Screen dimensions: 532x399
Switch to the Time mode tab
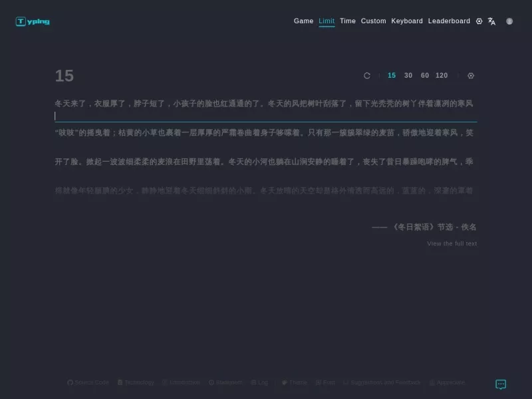pos(347,21)
